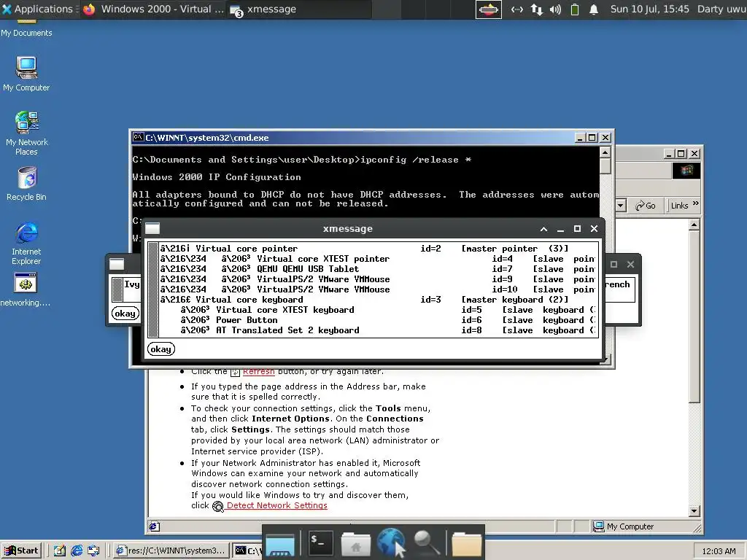
Task: Select the networking file desktop icon
Action: pos(26,289)
